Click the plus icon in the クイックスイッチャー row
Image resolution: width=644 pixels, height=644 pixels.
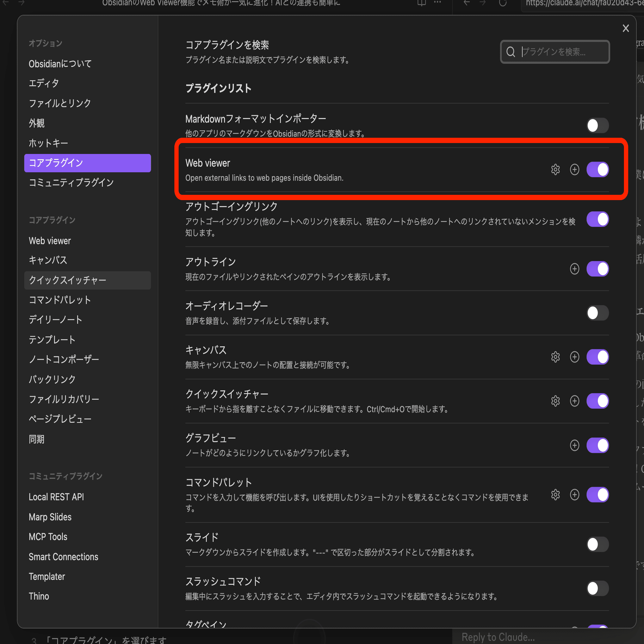click(x=575, y=401)
